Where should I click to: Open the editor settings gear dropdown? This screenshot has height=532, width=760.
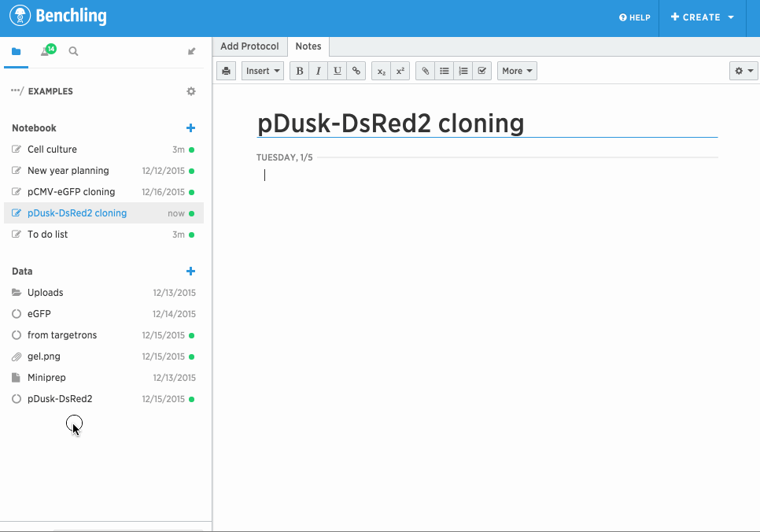coord(743,71)
